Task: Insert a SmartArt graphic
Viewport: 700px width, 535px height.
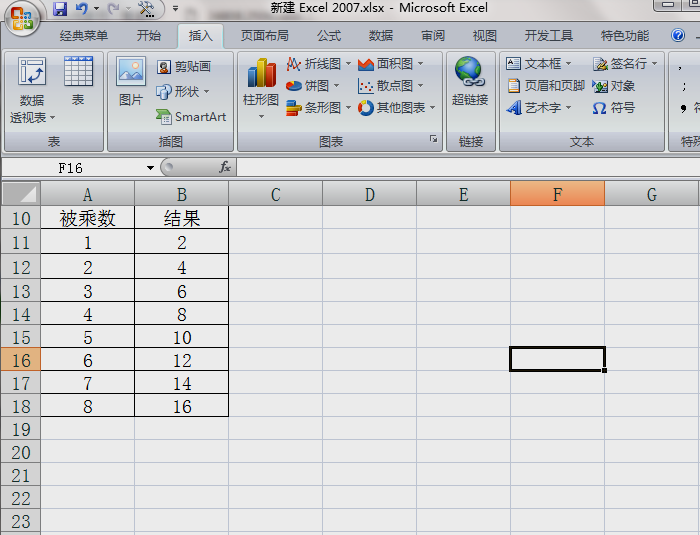Action: click(191, 117)
